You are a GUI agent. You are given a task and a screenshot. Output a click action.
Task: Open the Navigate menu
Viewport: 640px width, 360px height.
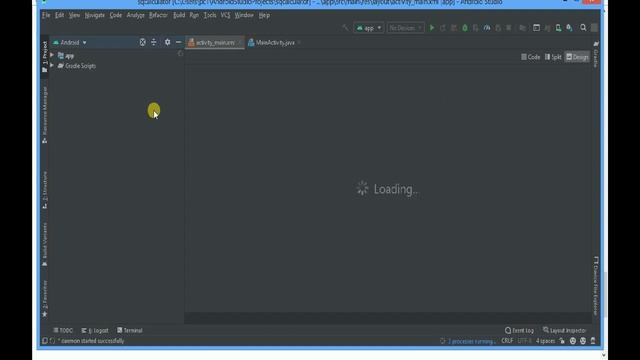click(95, 15)
